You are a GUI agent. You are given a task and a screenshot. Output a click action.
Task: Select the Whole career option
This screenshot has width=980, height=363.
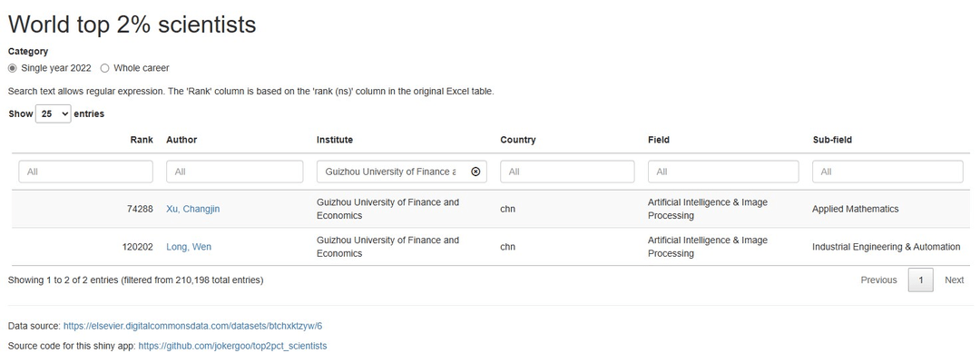(105, 68)
